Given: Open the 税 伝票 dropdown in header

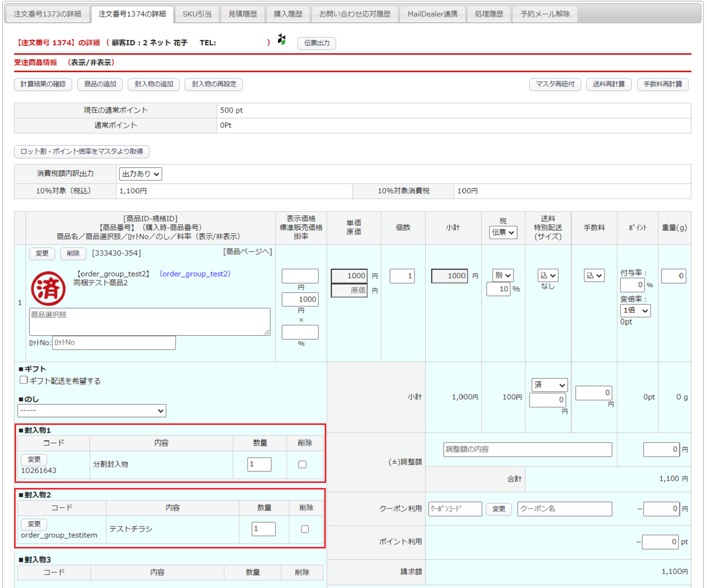Looking at the screenshot, I should pyautogui.click(x=503, y=232).
